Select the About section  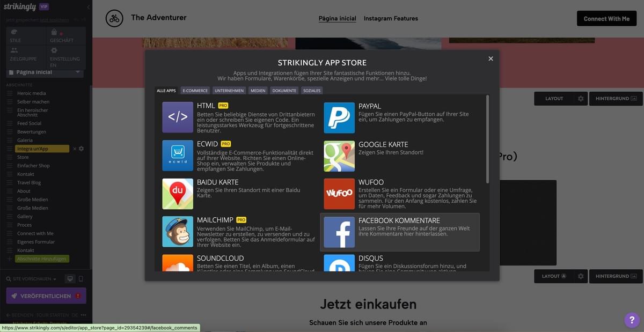[x=24, y=191]
